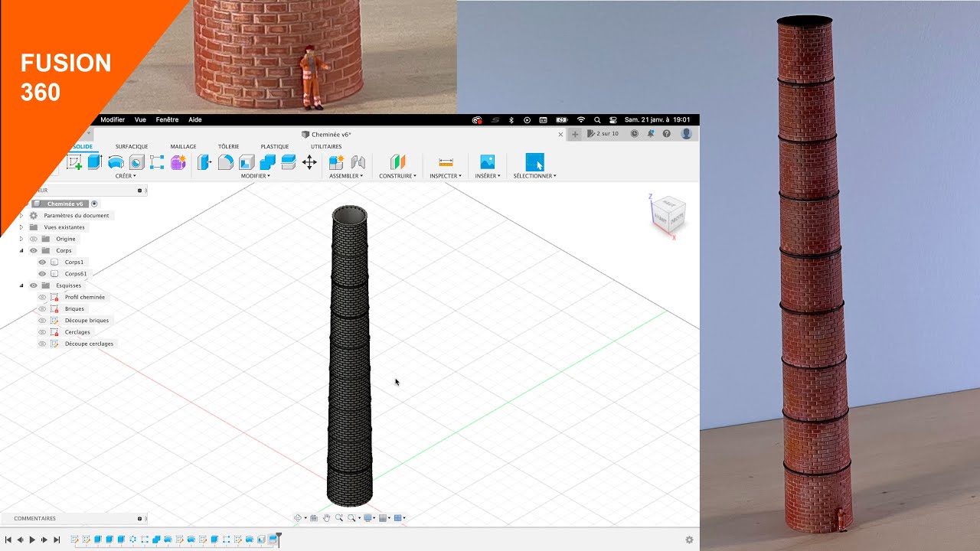Switch to the SURFACIQUE tab
Screen dimensions: 980x551
point(132,146)
